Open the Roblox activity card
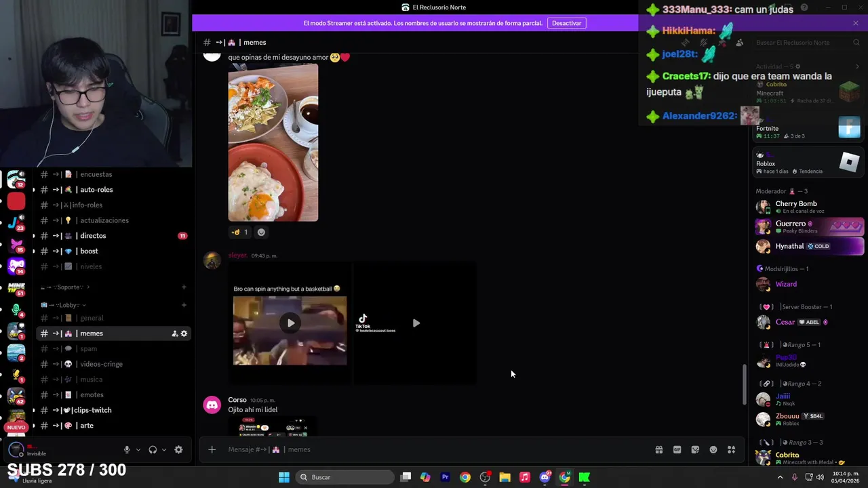The width and height of the screenshot is (868, 488). click(808, 163)
